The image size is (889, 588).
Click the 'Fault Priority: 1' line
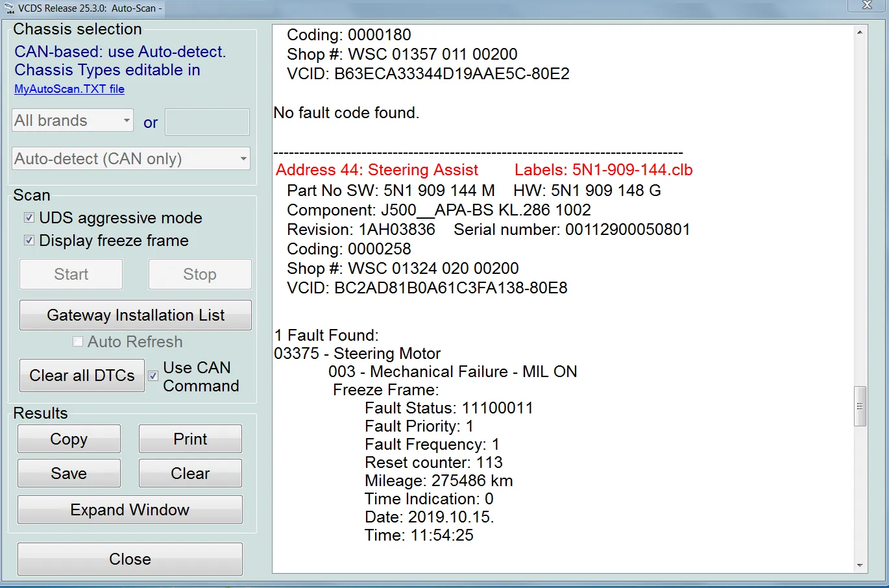coord(419,426)
